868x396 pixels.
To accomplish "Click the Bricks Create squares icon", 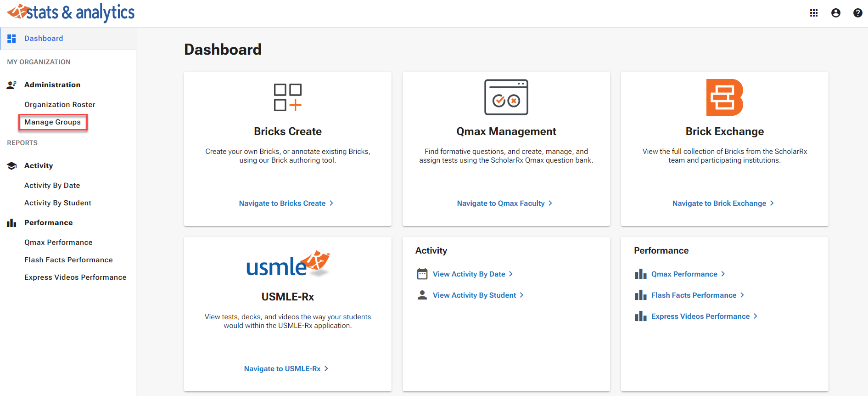I will (288, 97).
